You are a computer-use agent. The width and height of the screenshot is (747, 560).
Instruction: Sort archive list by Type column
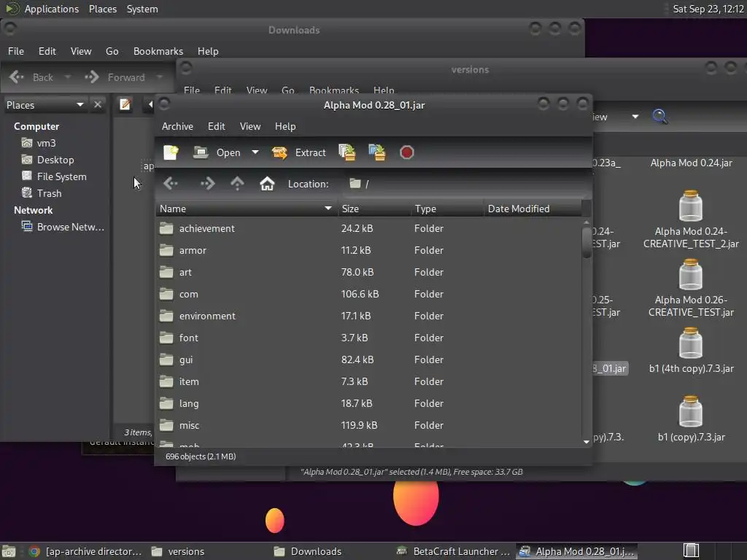447,209
